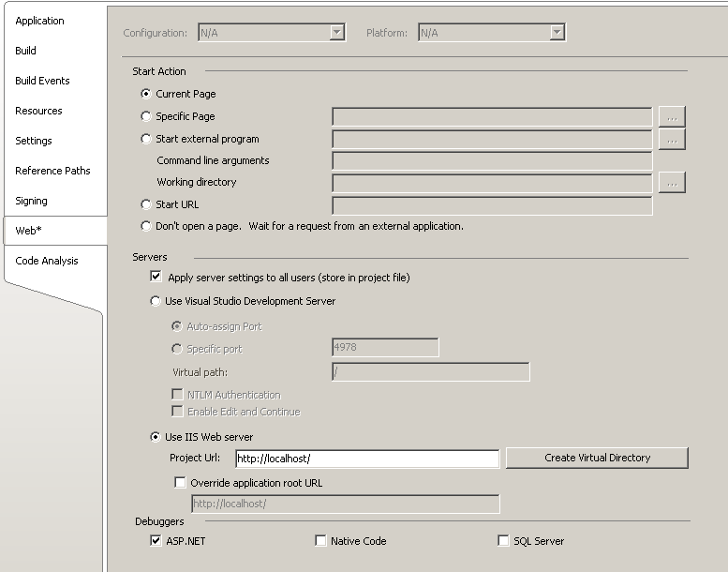
Task: Choose the Start URL radio button
Action: (146, 204)
